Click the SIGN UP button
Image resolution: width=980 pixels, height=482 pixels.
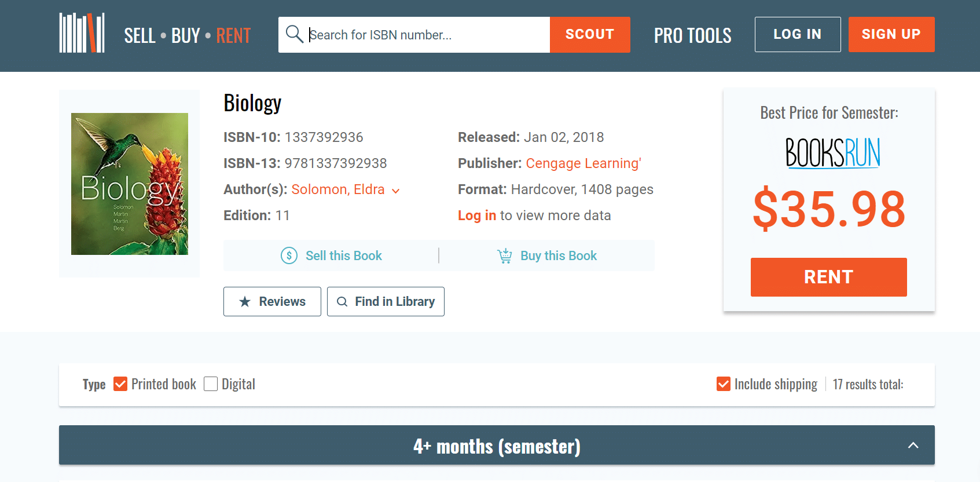click(x=891, y=34)
